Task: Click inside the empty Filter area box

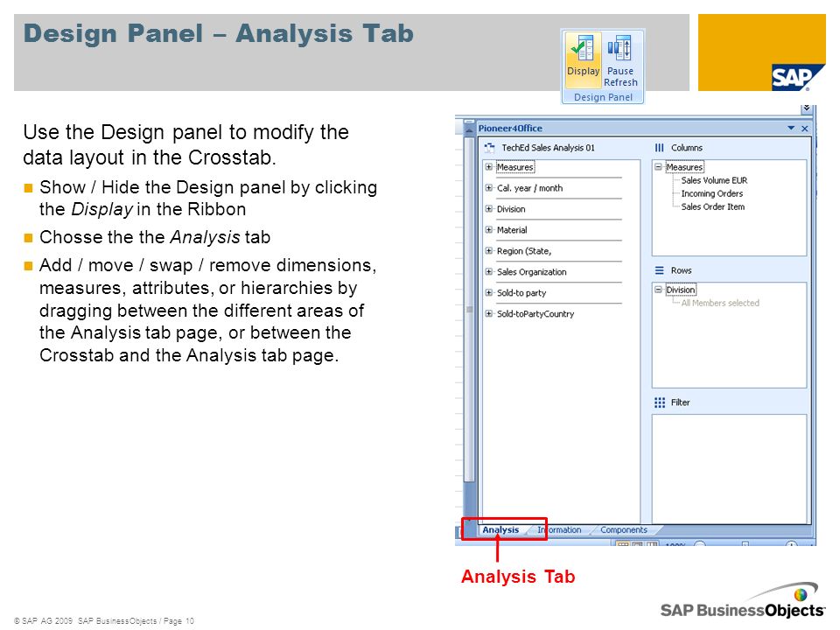Action: (729, 468)
